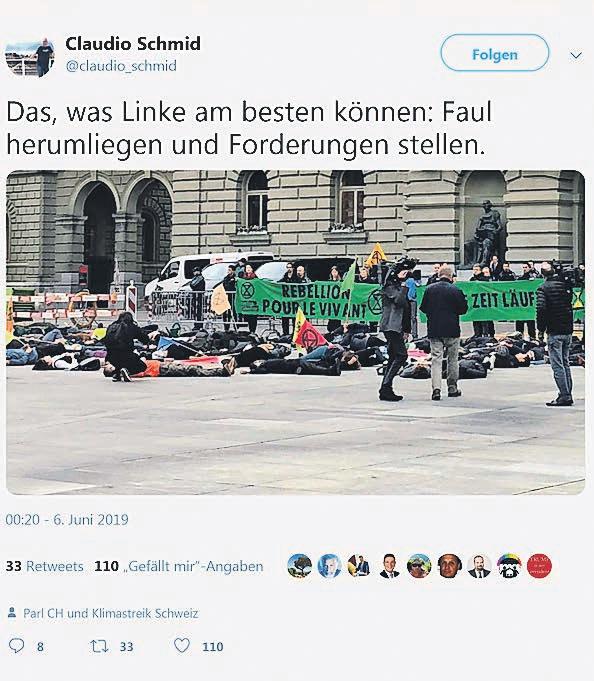Like the tweet with the heart icon
Viewport: 594px width, 681px height.
[182, 645]
